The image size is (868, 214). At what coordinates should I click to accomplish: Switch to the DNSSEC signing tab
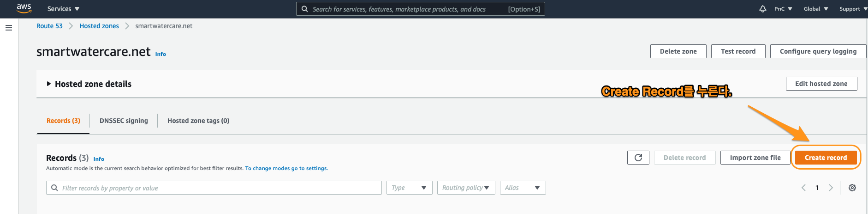coord(124,121)
